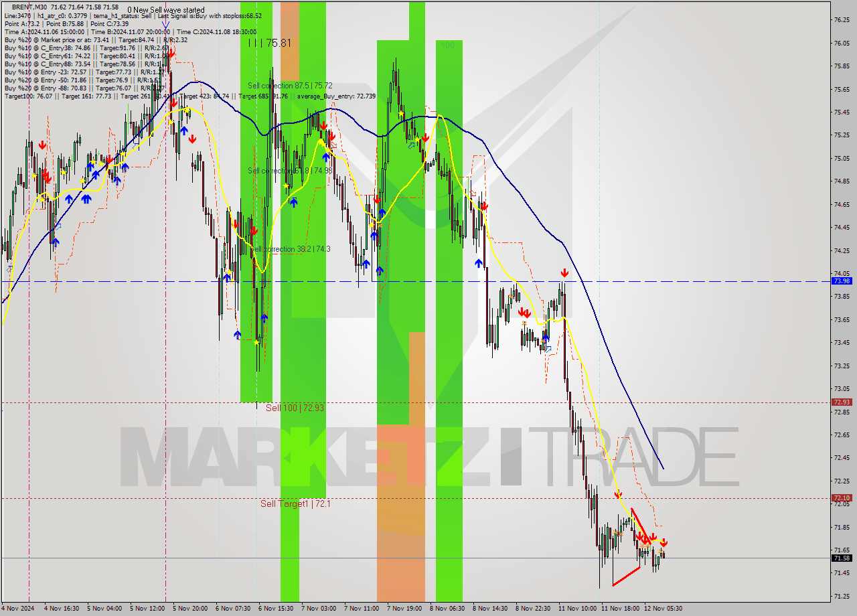Click the line starting 'Line:3470 | h1_atr_c0'
This screenshot has width=857, height=616.
pos(133,15)
